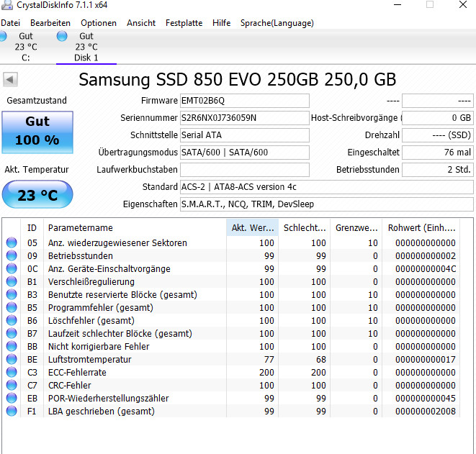The height and width of the screenshot is (454, 476).
Task: Click the Drehzahl value ---- (SSD)
Action: pos(437,135)
